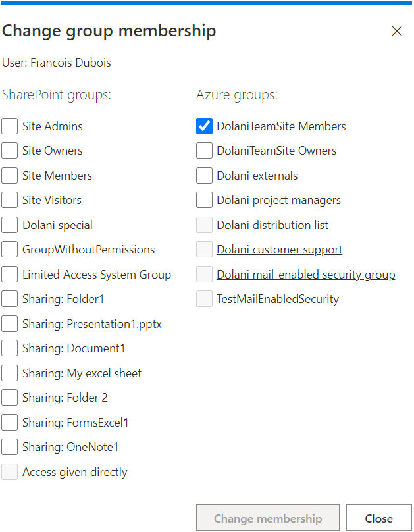Click the Sharing: OneNote1 label

tap(70, 447)
